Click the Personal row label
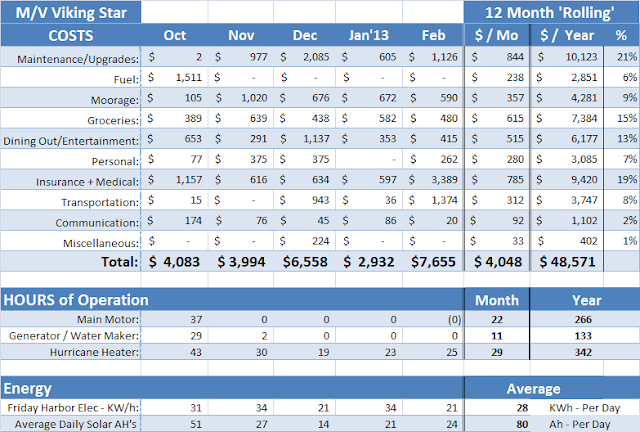 click(116, 161)
